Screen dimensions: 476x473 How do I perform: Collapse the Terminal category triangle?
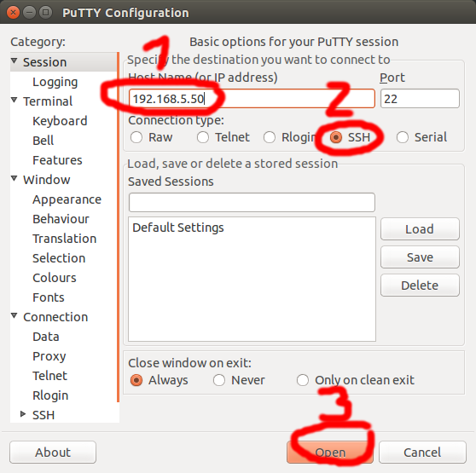point(14,100)
